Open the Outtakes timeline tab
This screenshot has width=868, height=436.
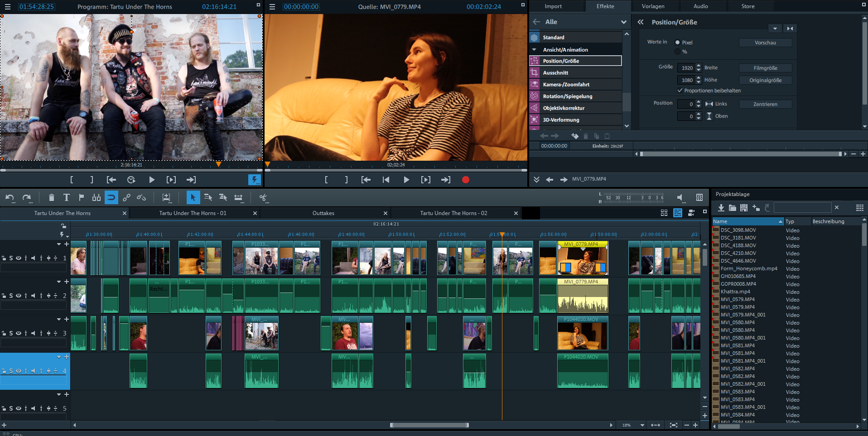(x=323, y=213)
